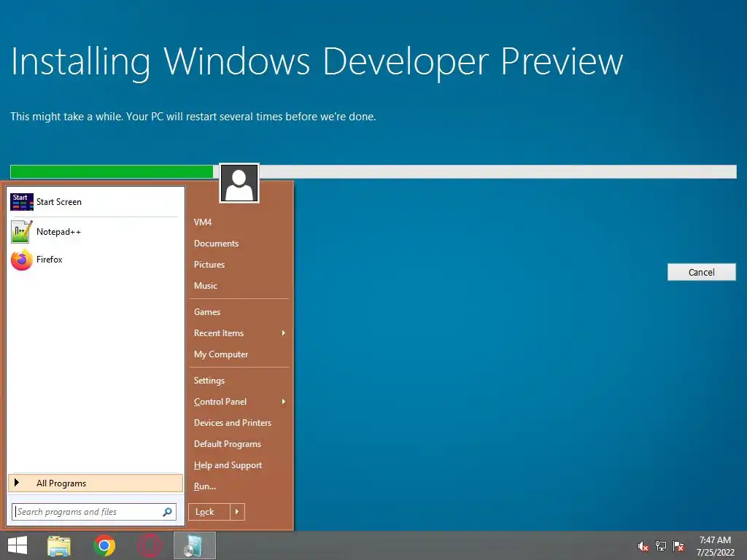
Task: Click the Lock button
Action: click(x=209, y=512)
